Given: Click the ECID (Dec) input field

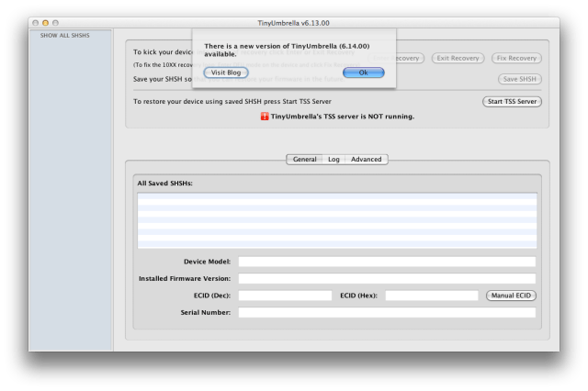Looking at the screenshot, I should point(285,296).
